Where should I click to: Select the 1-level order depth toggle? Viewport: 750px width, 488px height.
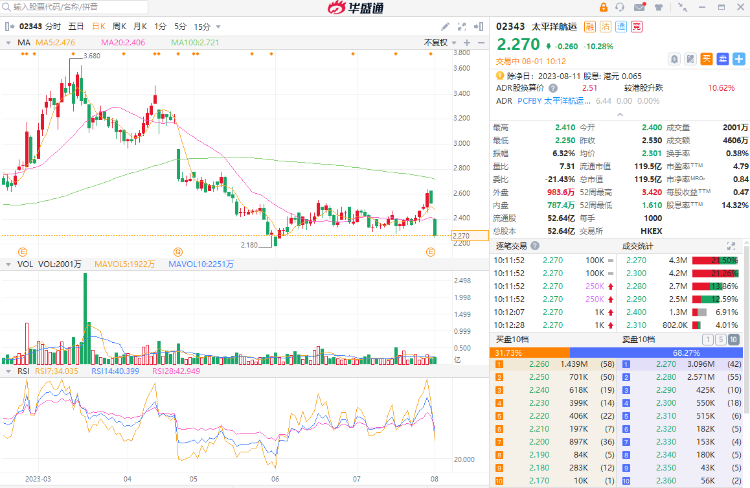[x=709, y=340]
